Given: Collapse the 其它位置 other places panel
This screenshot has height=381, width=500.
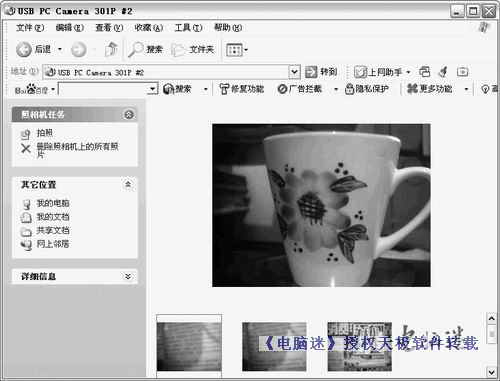Looking at the screenshot, I should pos(128,184).
